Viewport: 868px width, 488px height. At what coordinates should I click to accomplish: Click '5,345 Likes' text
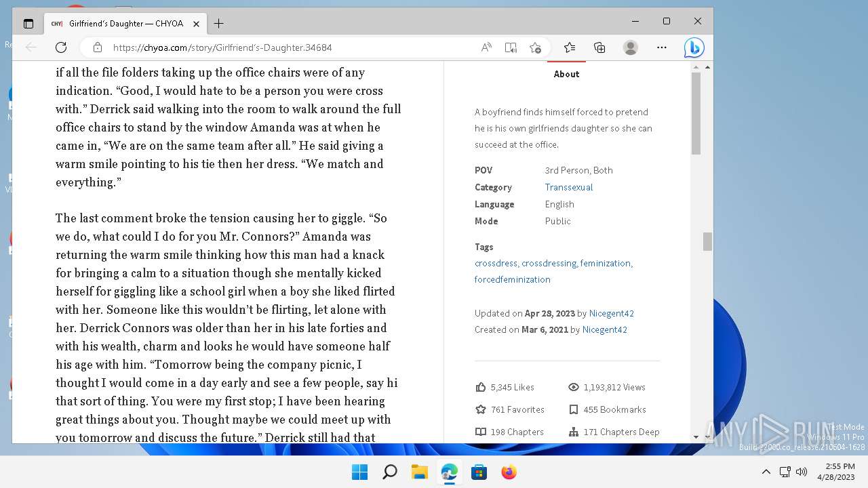click(x=512, y=387)
